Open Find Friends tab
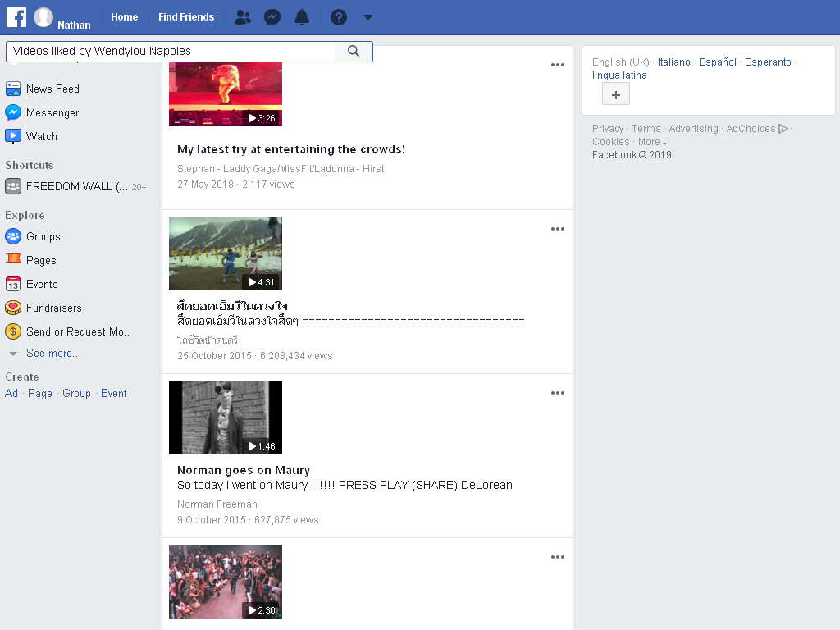Image resolution: width=840 pixels, height=630 pixels. coord(186,17)
